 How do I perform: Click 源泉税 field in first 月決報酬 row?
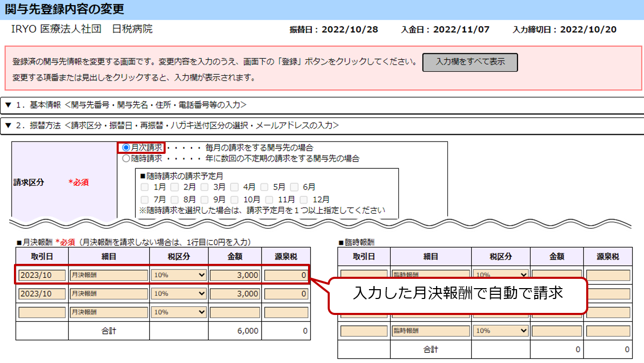pyautogui.click(x=286, y=275)
